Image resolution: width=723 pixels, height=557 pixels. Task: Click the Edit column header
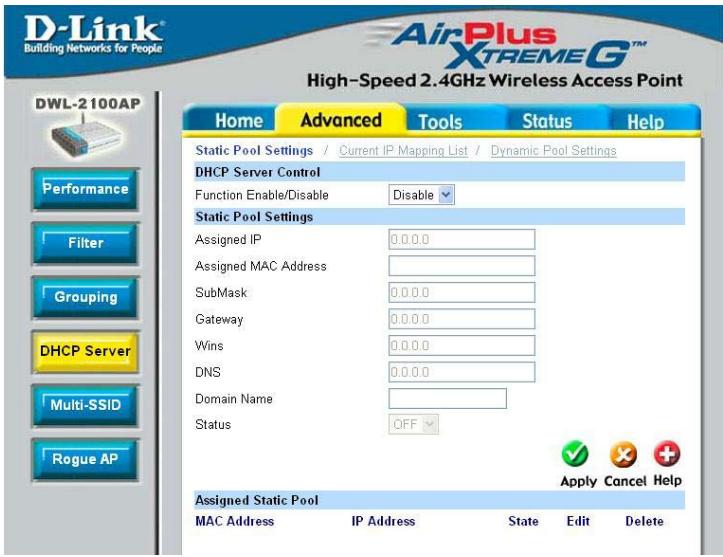coord(578,521)
